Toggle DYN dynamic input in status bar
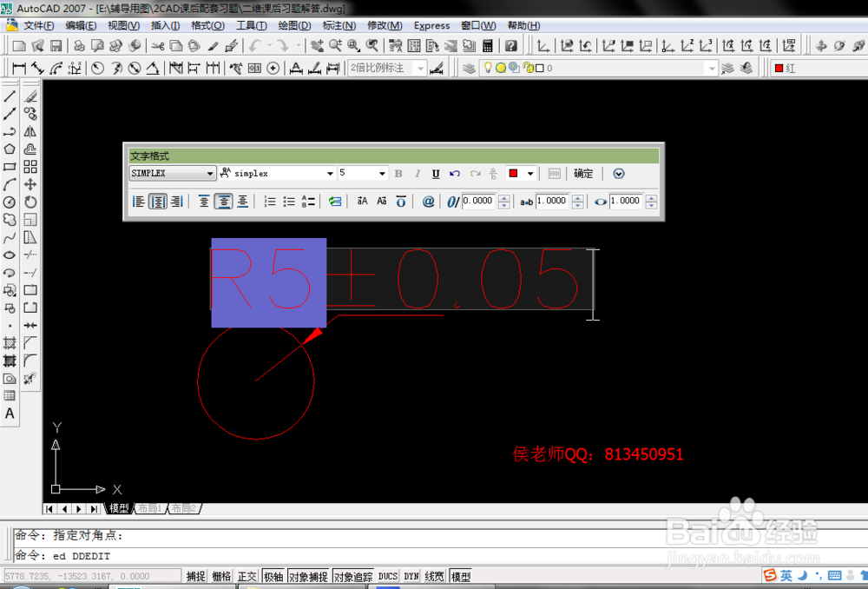868x589 pixels. click(x=411, y=576)
